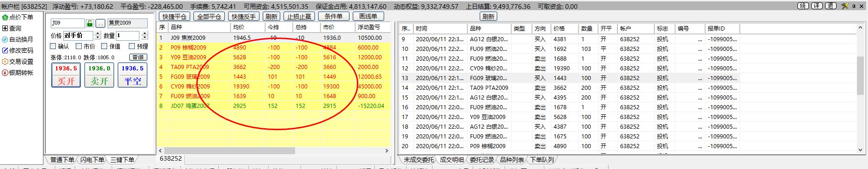Switch to the 三键下单 tab

click(x=122, y=160)
